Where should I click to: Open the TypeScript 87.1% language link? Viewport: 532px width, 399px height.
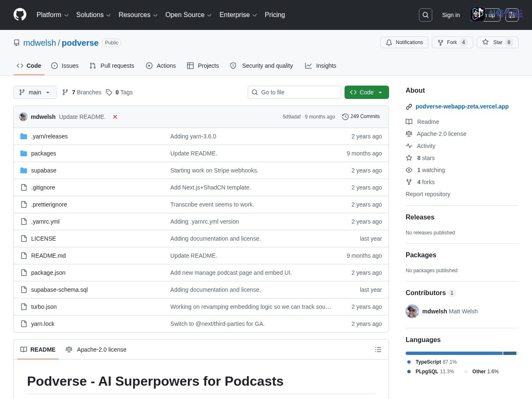tap(432, 362)
